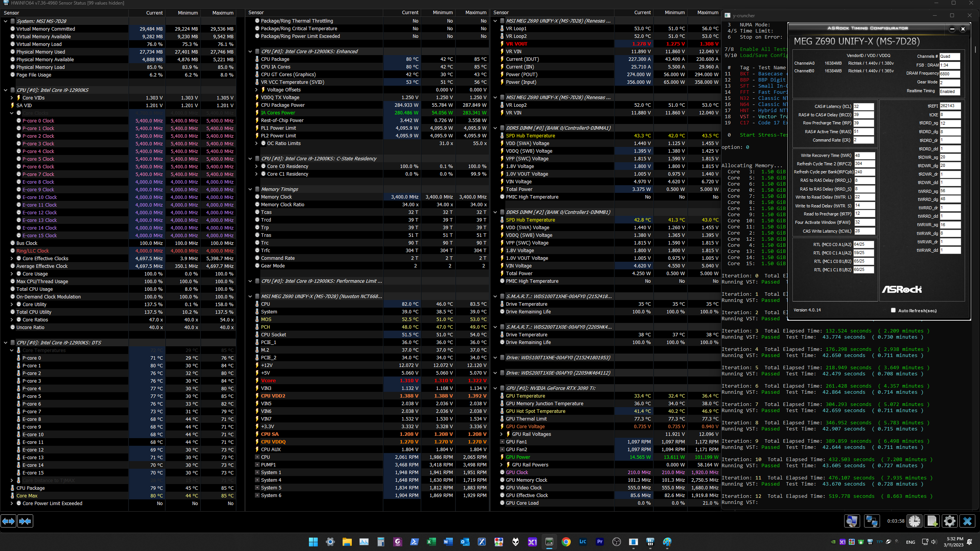Expand OC Ratio Limits row
This screenshot has height=551, width=980.
click(256, 143)
